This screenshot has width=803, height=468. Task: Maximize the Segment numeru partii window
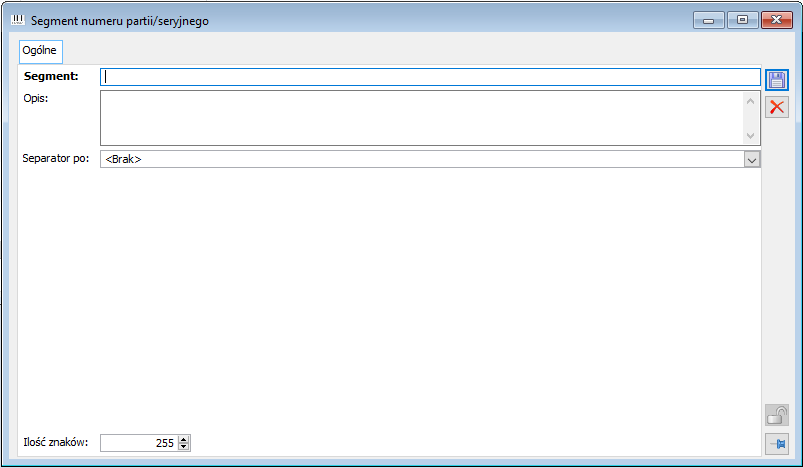pyautogui.click(x=742, y=20)
